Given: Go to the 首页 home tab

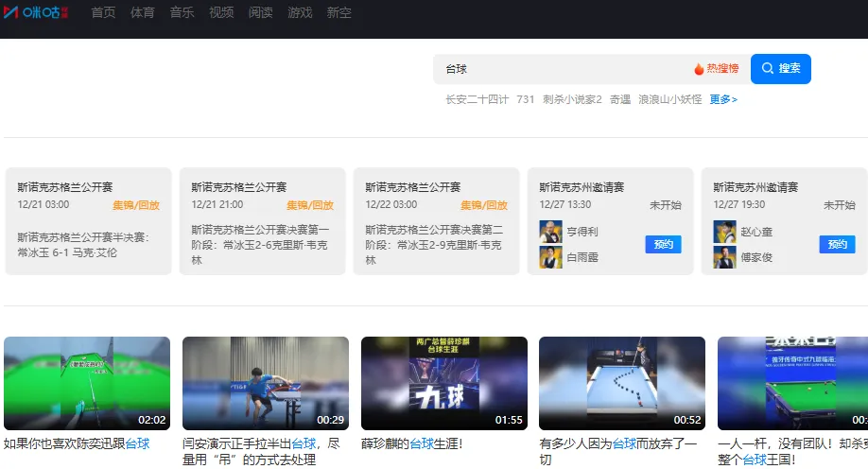Looking at the screenshot, I should 103,12.
